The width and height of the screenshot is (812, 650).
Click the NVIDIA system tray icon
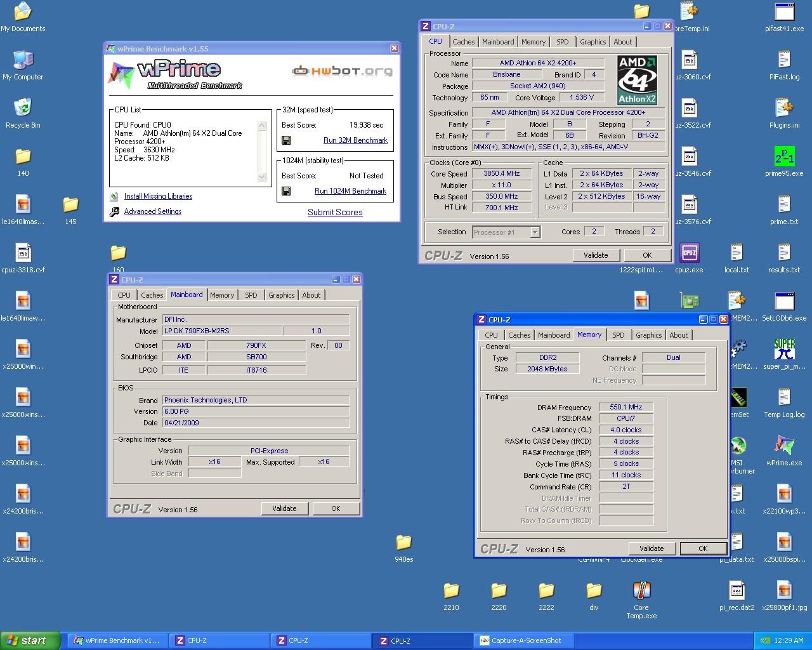(764, 640)
